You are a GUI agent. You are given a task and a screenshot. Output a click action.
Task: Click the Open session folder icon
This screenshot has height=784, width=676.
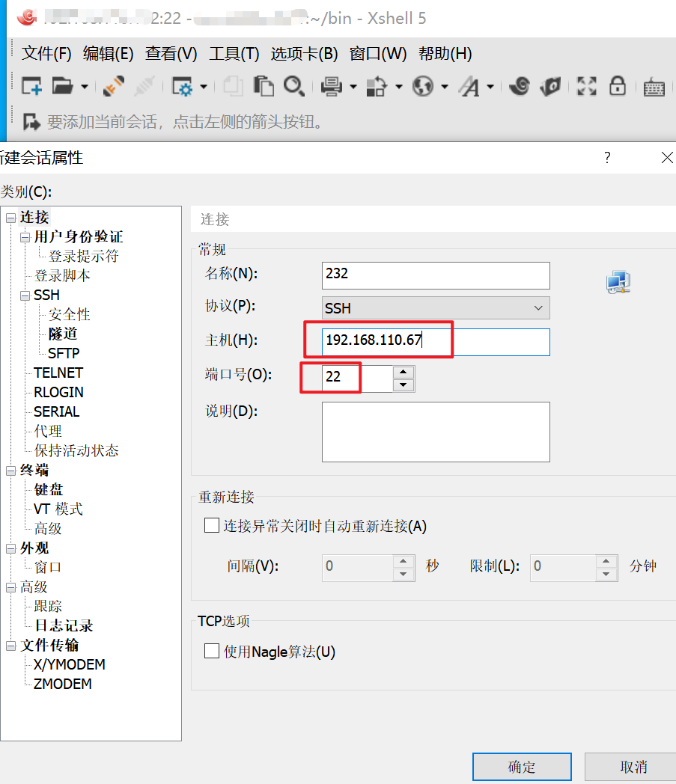pyautogui.click(x=62, y=87)
